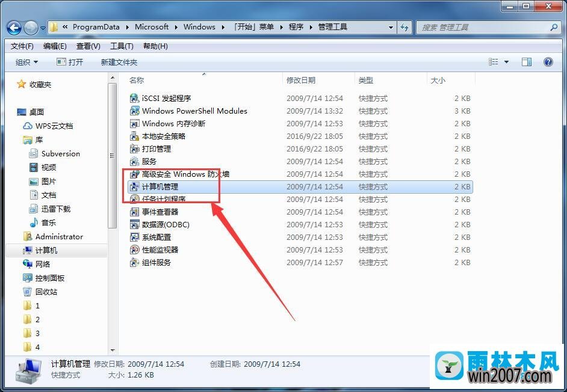Click the refresh arrows button
Image resolution: width=567 pixels, height=392 pixels.
coord(404,27)
